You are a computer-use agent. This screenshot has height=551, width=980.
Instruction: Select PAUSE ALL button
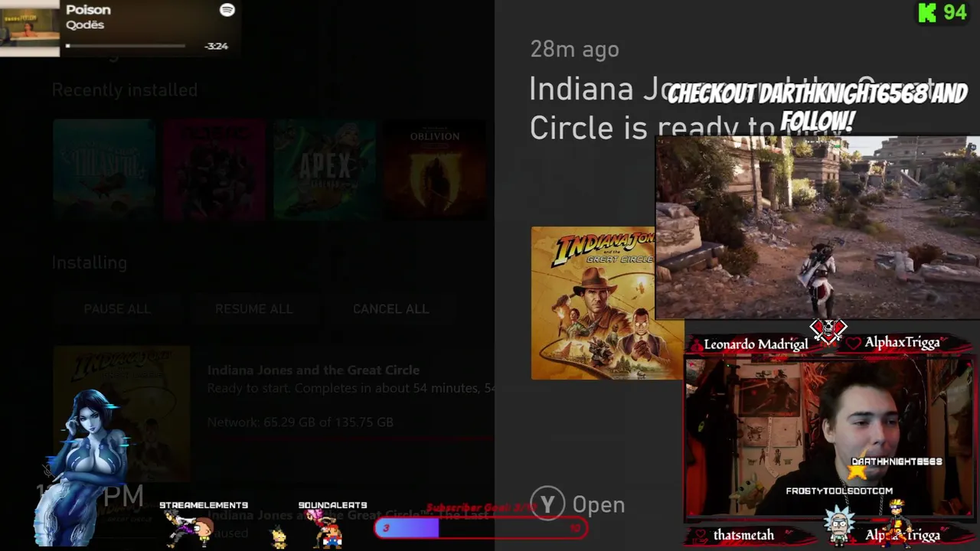click(x=117, y=309)
